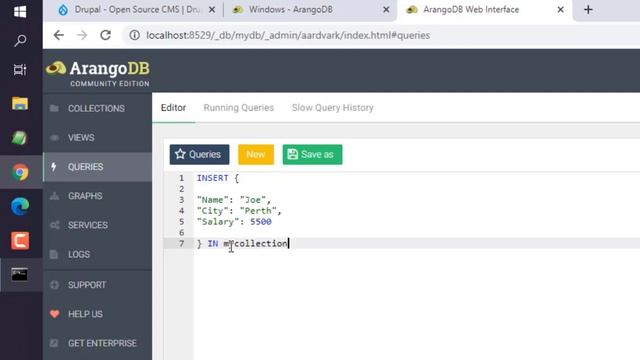Click the ArangoDB logo
Screen dimensions: 640x360
[x=98, y=73]
